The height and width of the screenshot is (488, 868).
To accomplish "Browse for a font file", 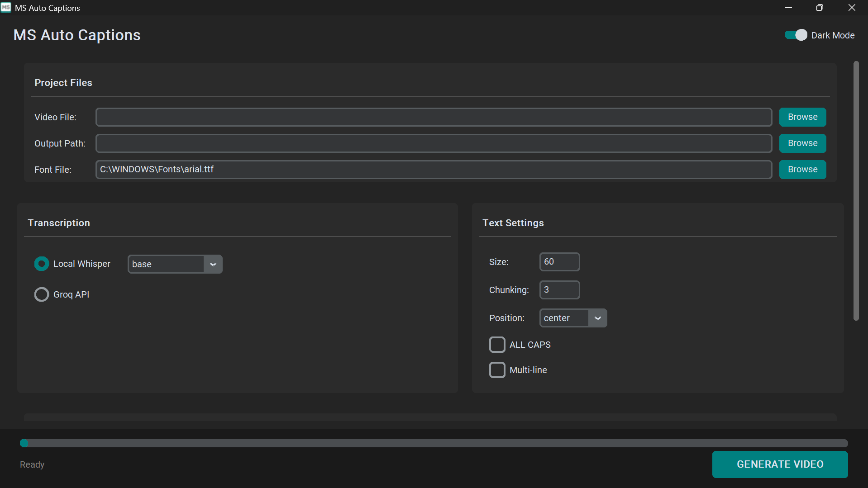I will [x=802, y=169].
